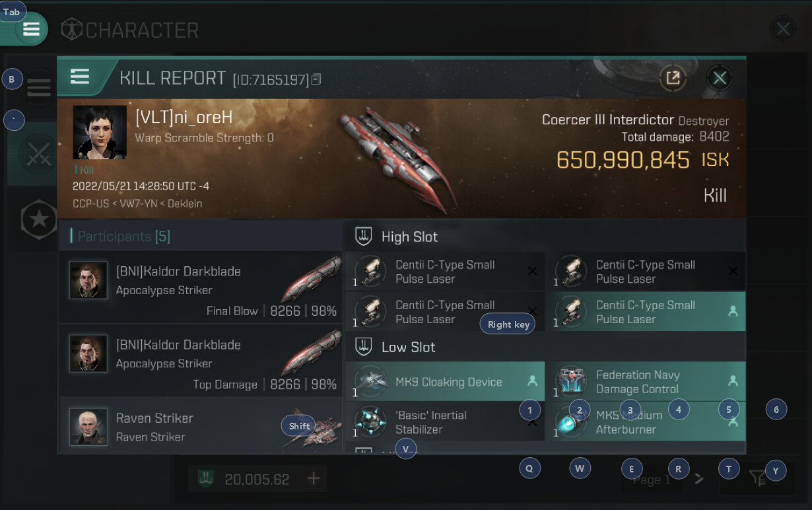Close the Kill Report window
This screenshot has height=510, width=812.
[x=720, y=78]
